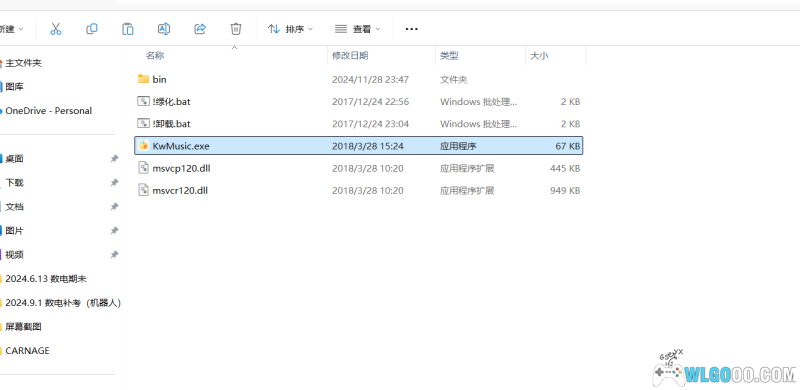This screenshot has width=800, height=390.
Task: Open 桌面 in the sidebar
Action: click(x=14, y=159)
